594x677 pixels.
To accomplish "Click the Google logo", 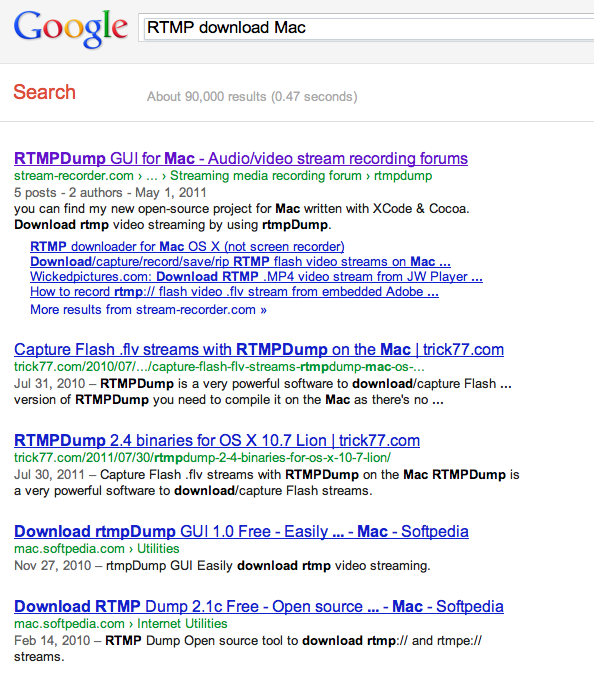I will click(x=71, y=28).
